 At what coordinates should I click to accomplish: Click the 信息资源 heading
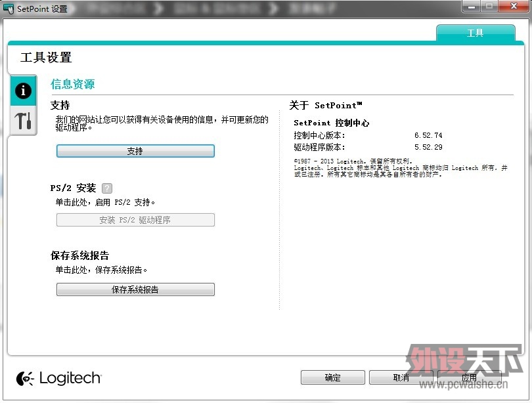click(x=73, y=84)
